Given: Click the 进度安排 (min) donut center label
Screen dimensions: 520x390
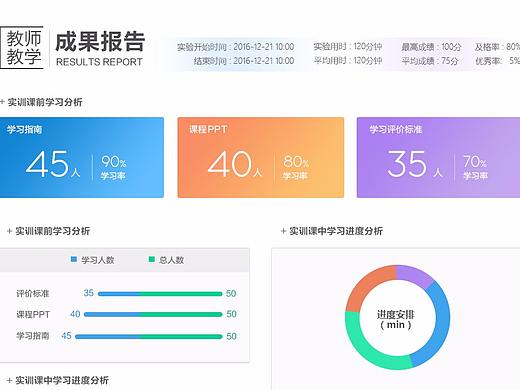Looking at the screenshot, I should click(396, 319).
